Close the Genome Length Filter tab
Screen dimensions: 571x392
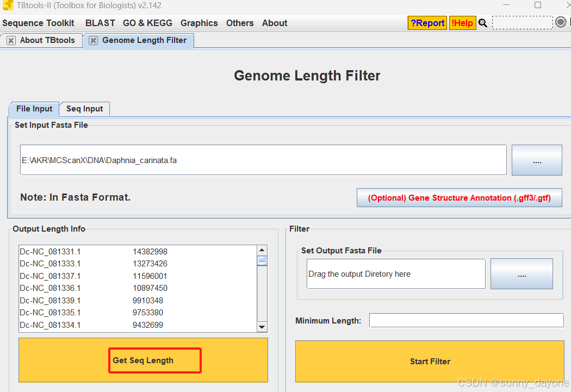(x=93, y=40)
